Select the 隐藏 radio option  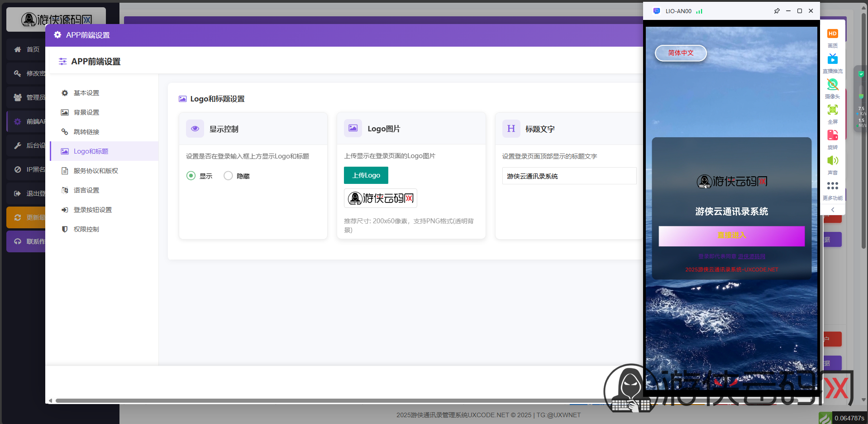tap(228, 176)
